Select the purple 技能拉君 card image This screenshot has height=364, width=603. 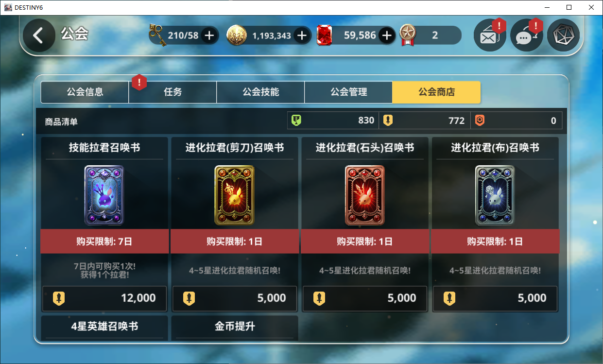[x=104, y=195]
